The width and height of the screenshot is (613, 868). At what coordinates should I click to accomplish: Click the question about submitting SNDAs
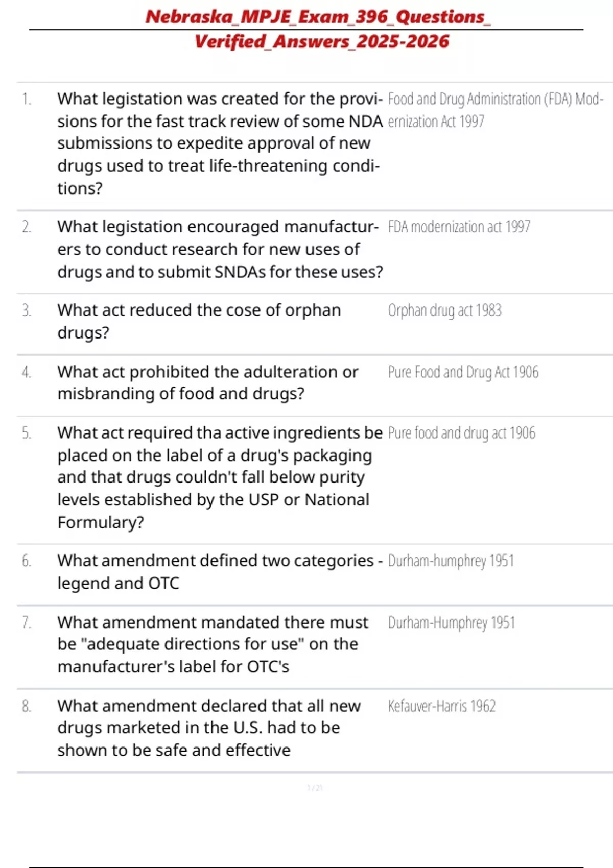[220, 249]
